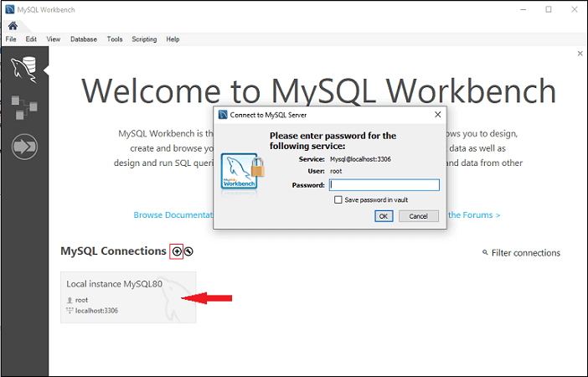The width and height of the screenshot is (588, 377).
Task: Click the Mysql@localhost:3306 service text
Action: click(360, 159)
